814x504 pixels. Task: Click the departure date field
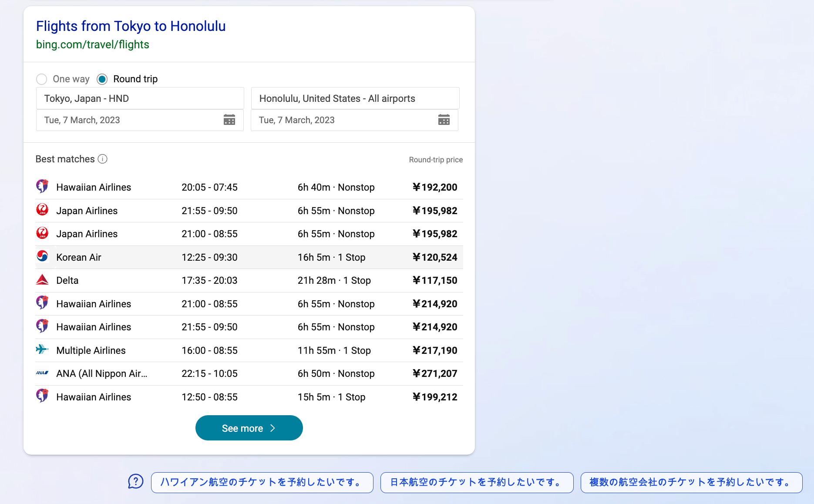tap(140, 120)
